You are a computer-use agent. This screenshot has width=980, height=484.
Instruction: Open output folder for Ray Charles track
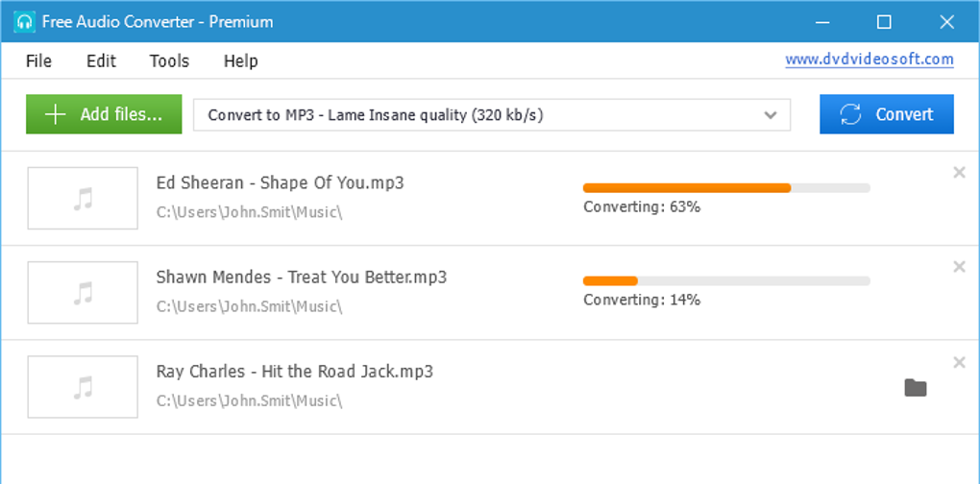(x=915, y=388)
